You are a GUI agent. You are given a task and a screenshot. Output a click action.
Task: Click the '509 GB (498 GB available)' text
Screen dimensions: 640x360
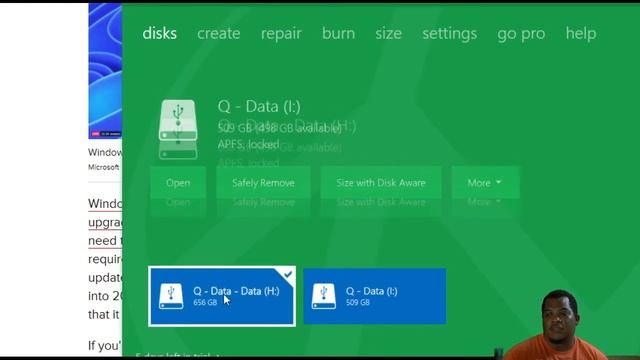[280, 128]
